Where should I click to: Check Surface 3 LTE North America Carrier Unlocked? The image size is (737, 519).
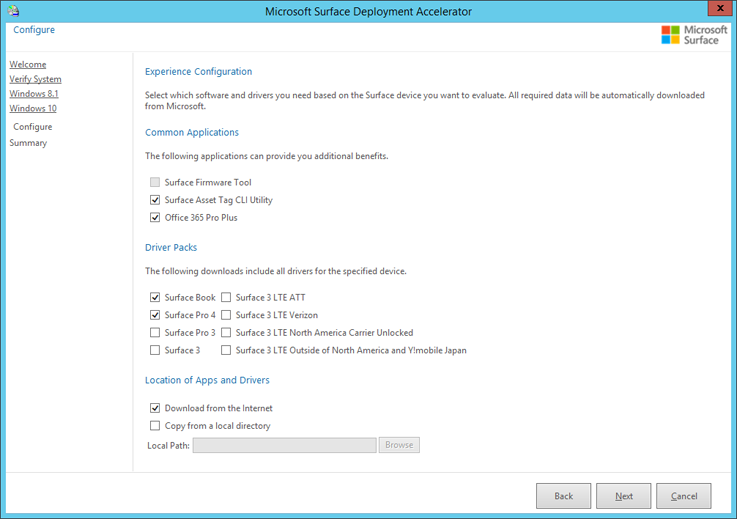click(x=226, y=332)
